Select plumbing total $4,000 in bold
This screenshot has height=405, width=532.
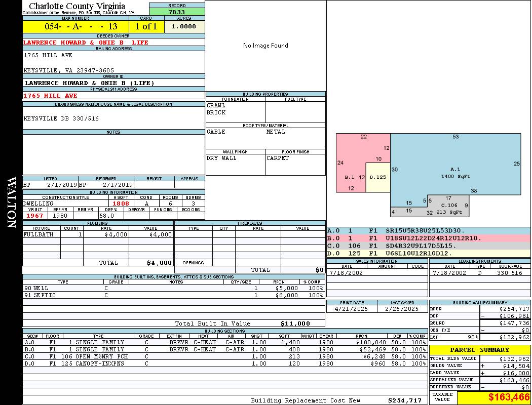160,263
